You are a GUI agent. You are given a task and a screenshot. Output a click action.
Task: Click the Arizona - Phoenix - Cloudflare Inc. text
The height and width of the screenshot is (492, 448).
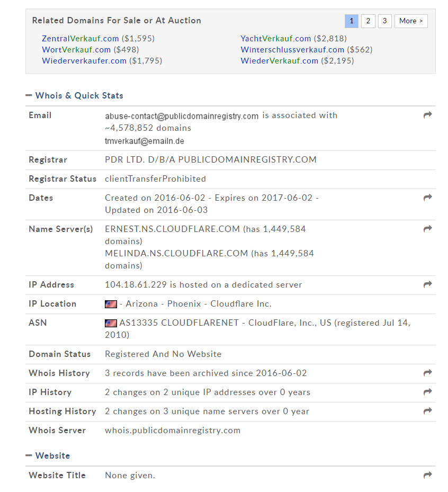tap(199, 304)
